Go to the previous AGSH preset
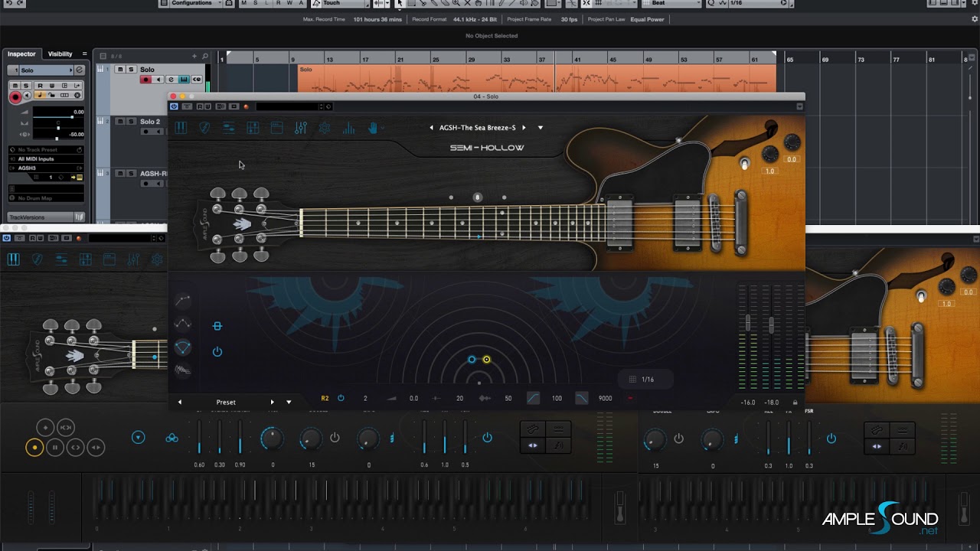The height and width of the screenshot is (551, 980). pyautogui.click(x=431, y=128)
